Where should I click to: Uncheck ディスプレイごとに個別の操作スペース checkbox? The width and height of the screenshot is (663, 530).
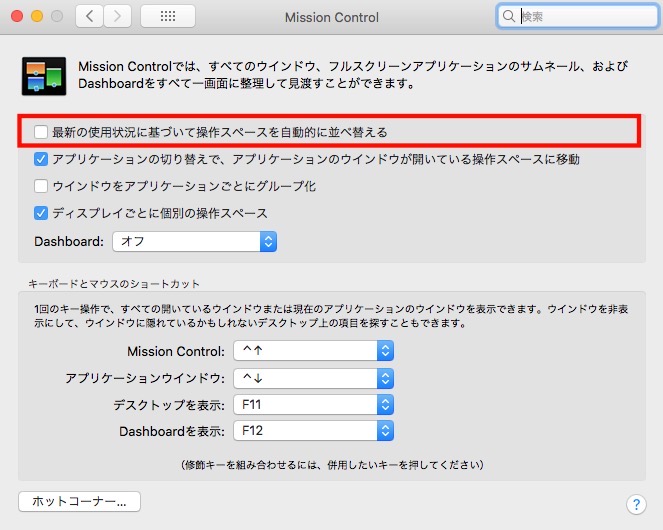click(x=41, y=213)
